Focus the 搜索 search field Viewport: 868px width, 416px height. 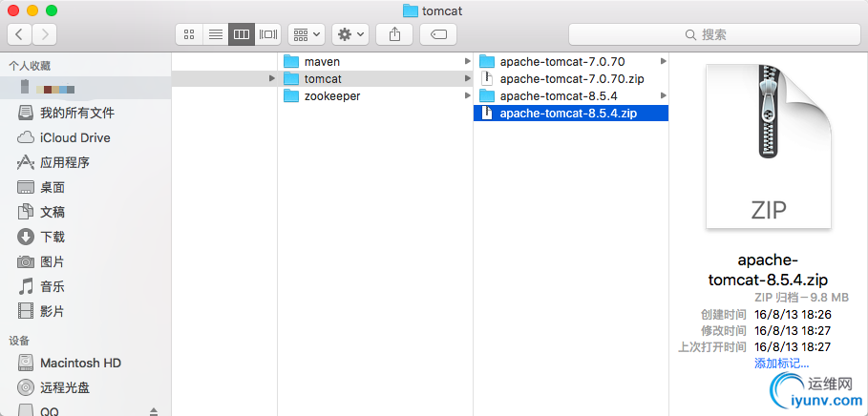coord(714,34)
